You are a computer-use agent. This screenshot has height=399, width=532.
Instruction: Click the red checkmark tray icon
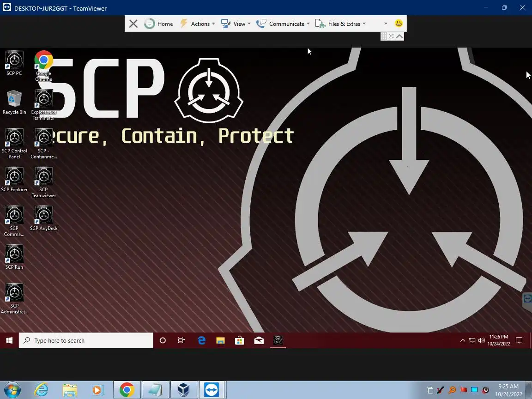(x=441, y=390)
